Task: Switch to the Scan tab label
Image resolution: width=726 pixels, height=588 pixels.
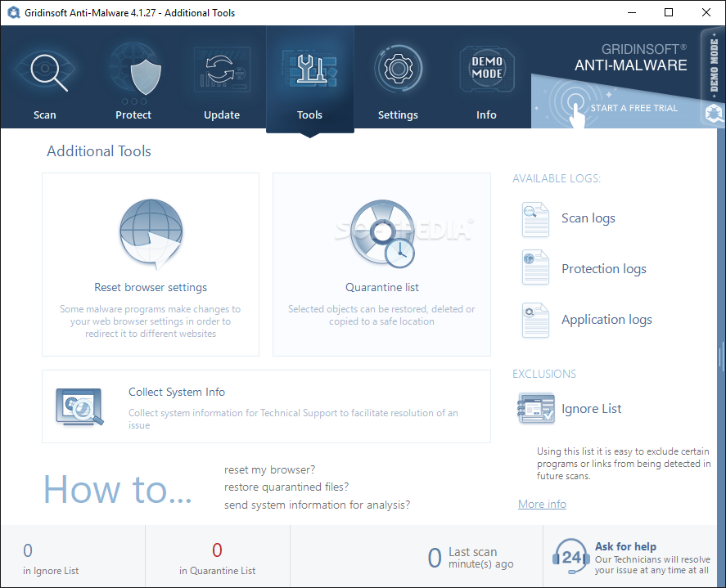Action: [44, 114]
